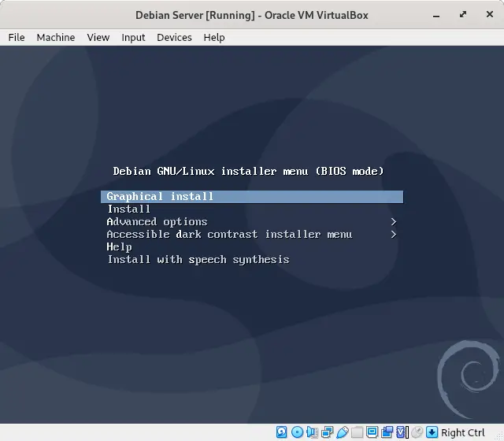Open the Devices menu

click(x=174, y=38)
